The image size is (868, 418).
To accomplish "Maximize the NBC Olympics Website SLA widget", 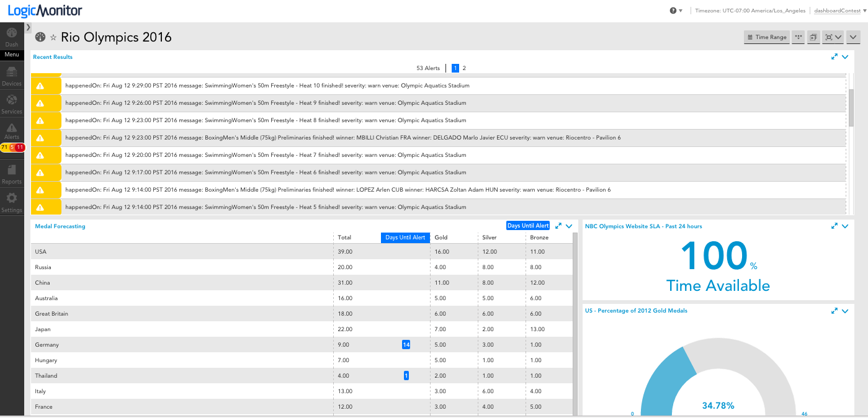I will tap(834, 226).
